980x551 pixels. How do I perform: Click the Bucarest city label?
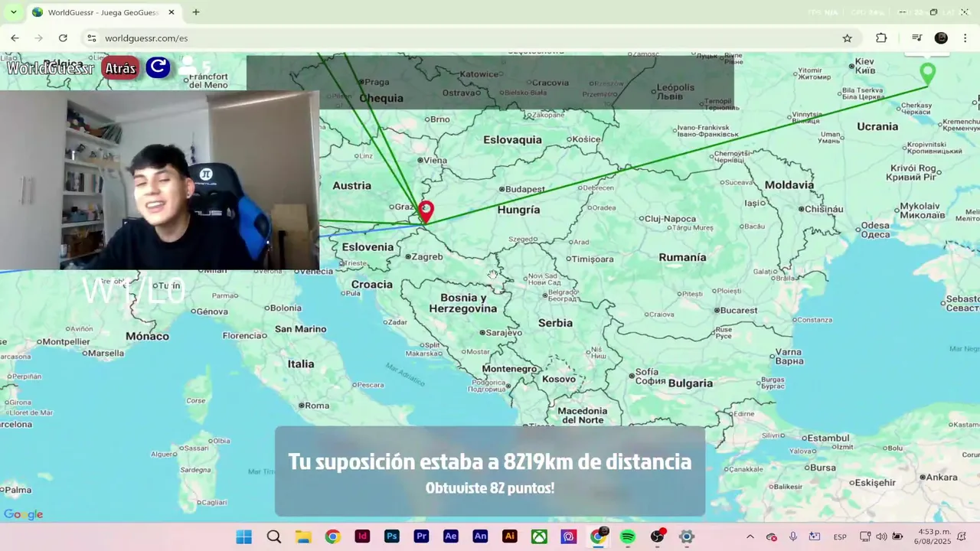click(738, 310)
